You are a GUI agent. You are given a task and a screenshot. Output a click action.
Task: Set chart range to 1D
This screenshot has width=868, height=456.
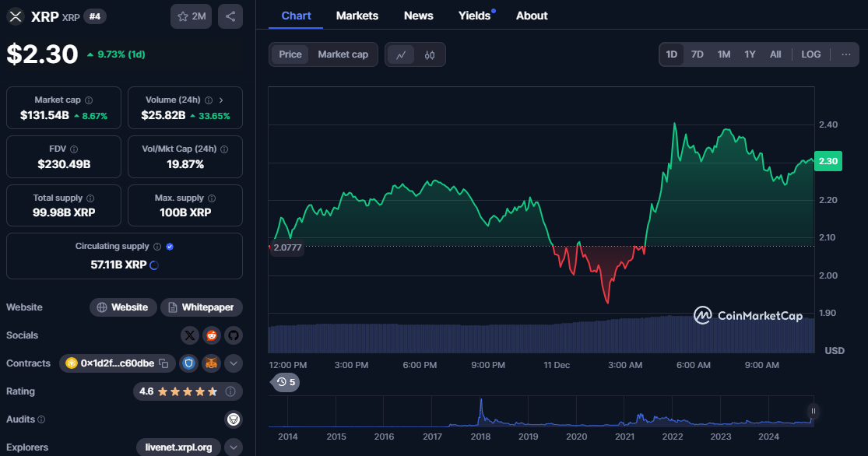point(672,54)
